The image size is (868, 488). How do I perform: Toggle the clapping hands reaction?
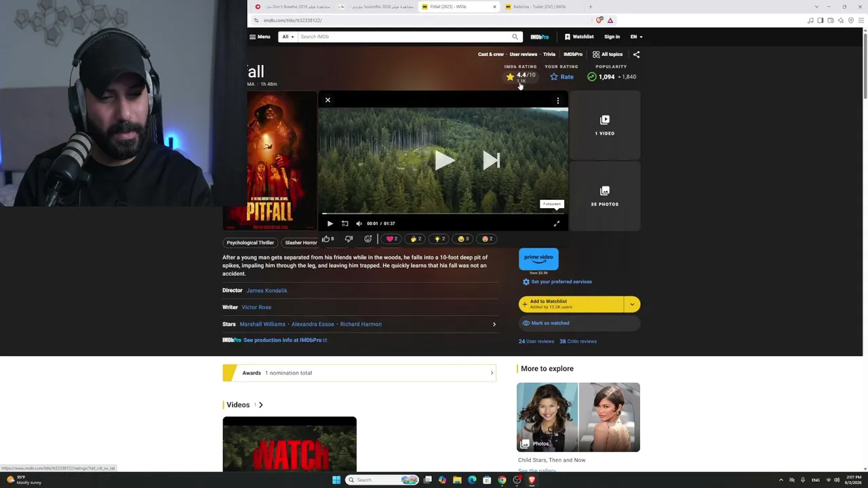point(416,239)
